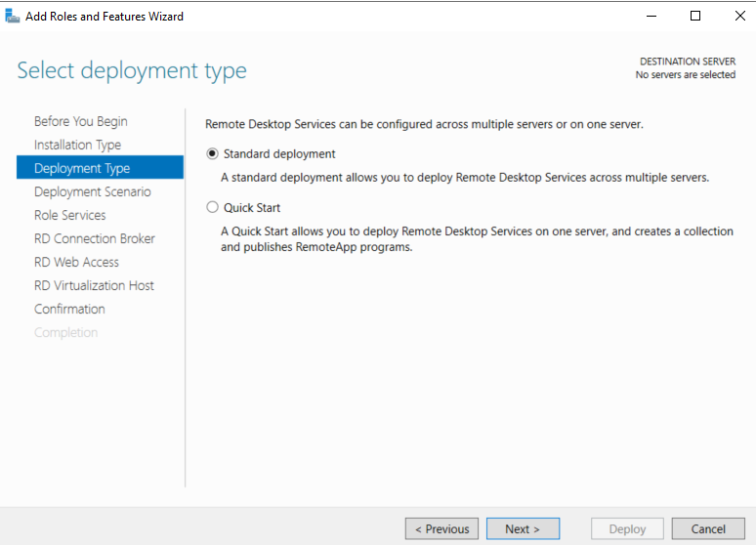Jump to the Role Services step
The width and height of the screenshot is (756, 545).
(70, 215)
